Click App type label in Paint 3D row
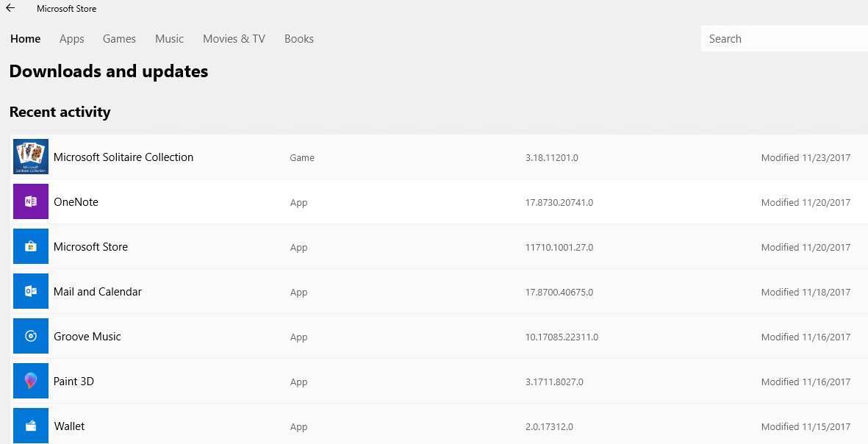 point(299,382)
